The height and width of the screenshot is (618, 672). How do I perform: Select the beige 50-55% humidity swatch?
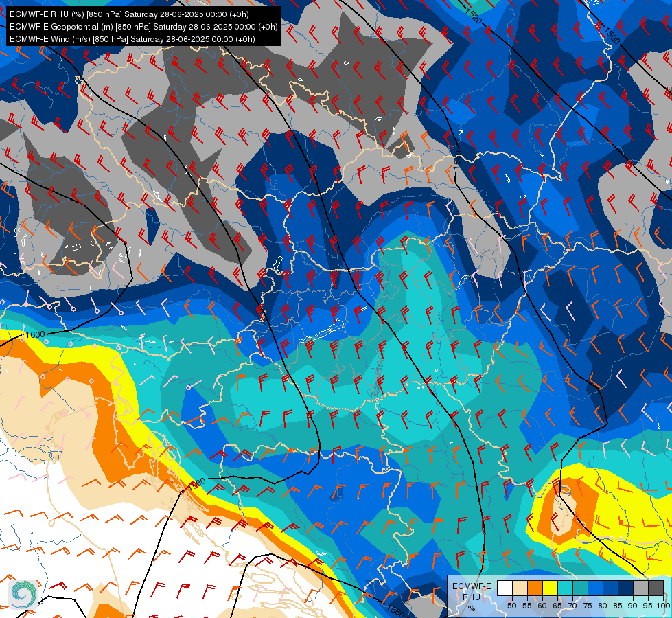pos(520,588)
